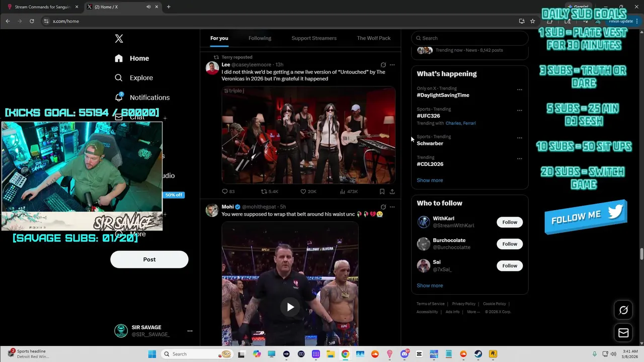The height and width of the screenshot is (362, 644).
Task: Open more options on Lee's post
Action: point(392,65)
